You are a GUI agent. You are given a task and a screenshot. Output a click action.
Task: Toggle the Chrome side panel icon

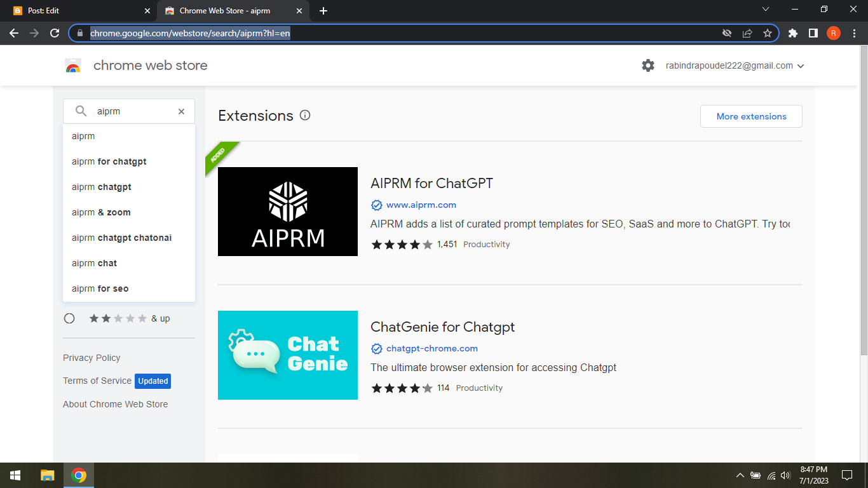click(x=813, y=33)
